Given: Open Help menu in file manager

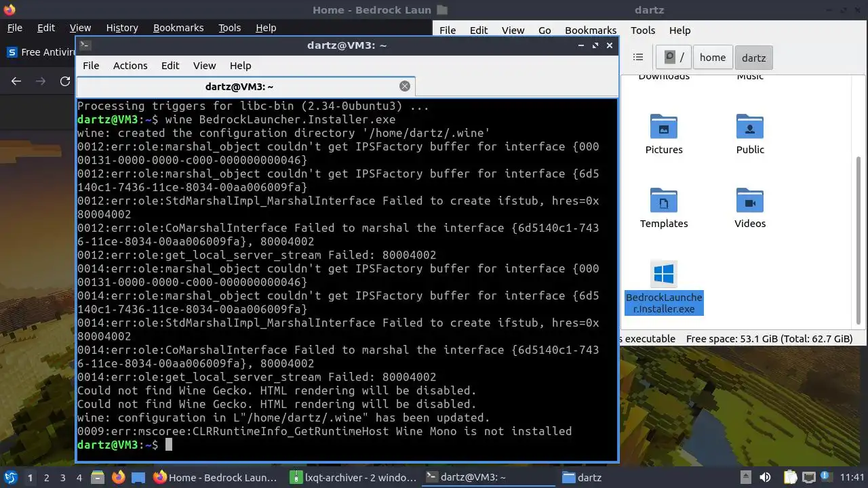Looking at the screenshot, I should tap(679, 30).
